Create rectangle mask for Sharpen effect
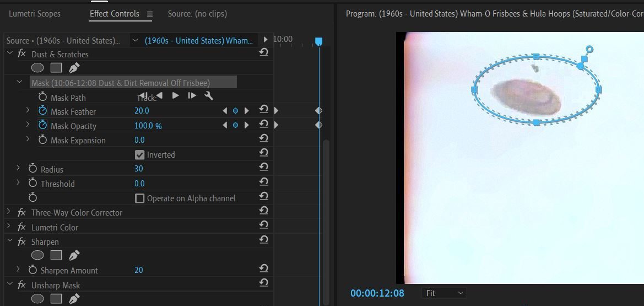Screen dimensions: 644x306 (56, 255)
